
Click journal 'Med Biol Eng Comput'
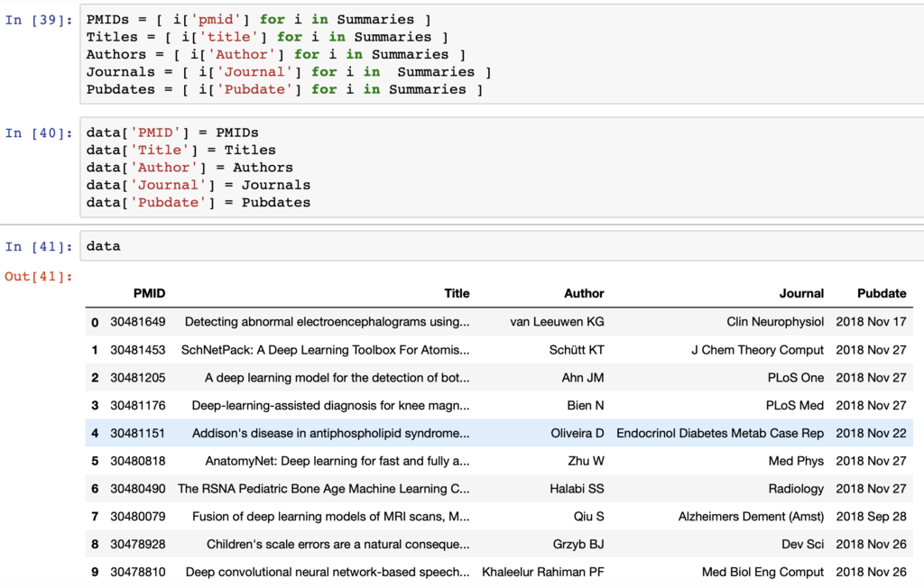(x=762, y=572)
